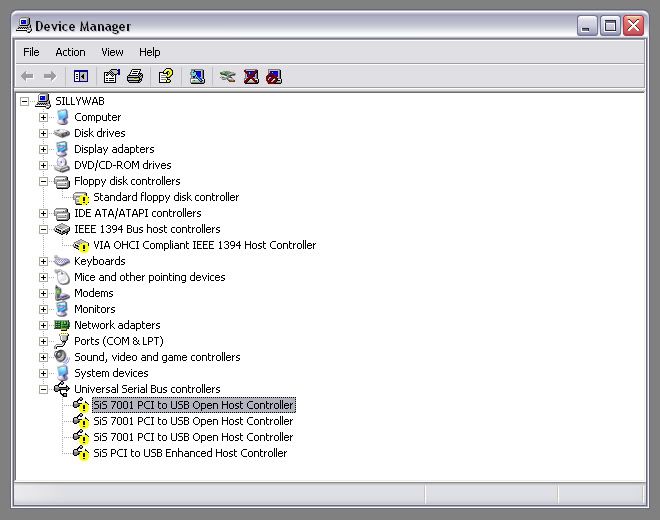Click the Sound controllers speaker icon
Image resolution: width=660 pixels, height=520 pixels.
point(62,357)
